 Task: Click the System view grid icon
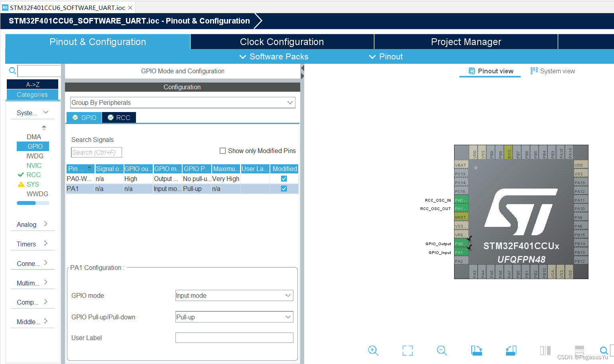534,71
